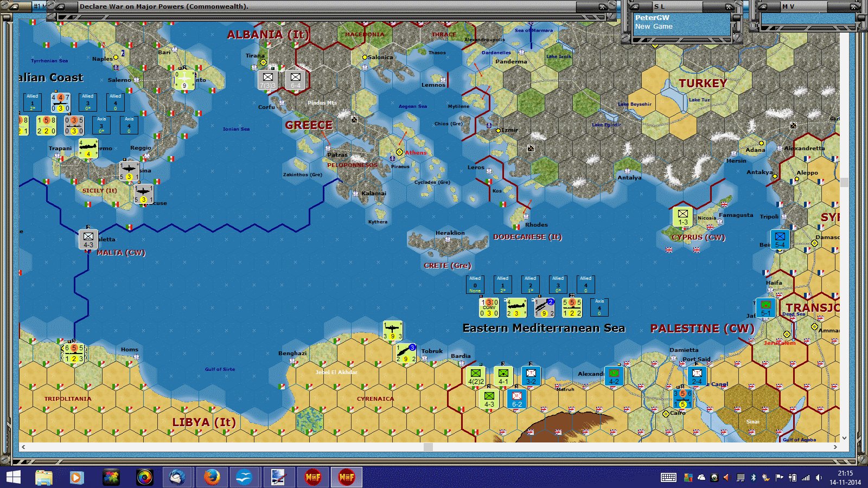This screenshot has width=868, height=488.
Task: Select the CONV convoy counter
Action: tap(489, 307)
